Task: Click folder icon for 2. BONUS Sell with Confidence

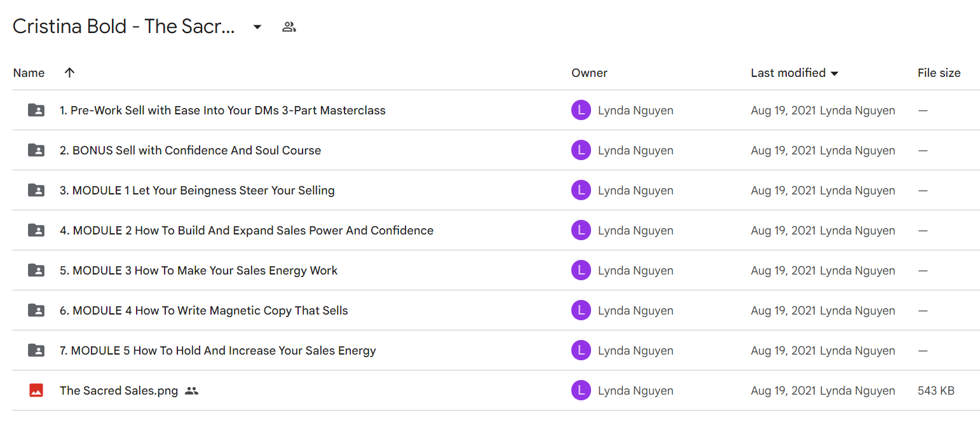Action: [36, 150]
